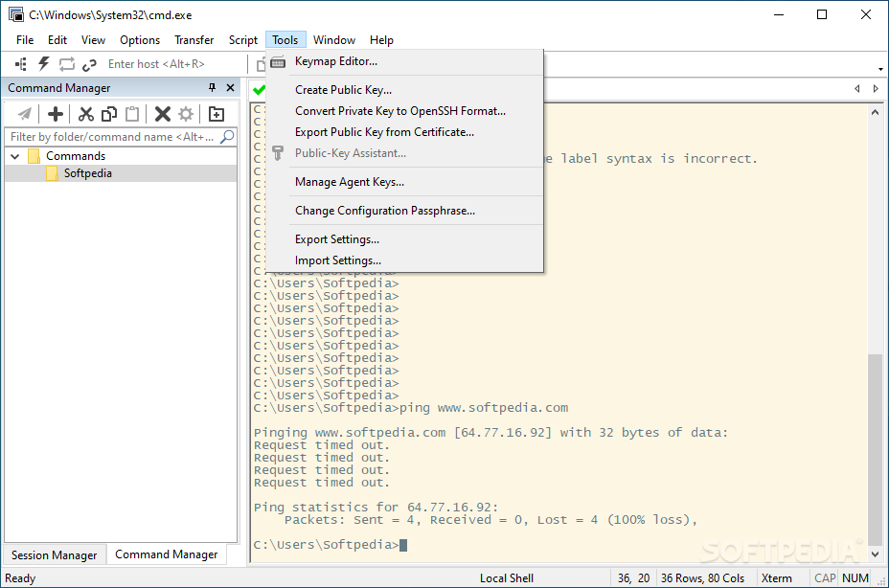
Task: Click the filter by command name field
Action: coord(112,137)
